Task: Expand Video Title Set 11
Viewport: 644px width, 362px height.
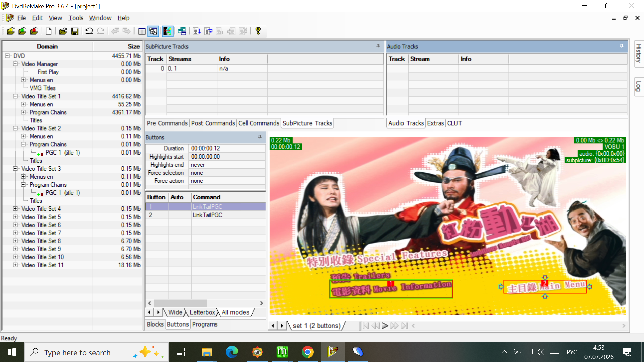Action: 15,265
